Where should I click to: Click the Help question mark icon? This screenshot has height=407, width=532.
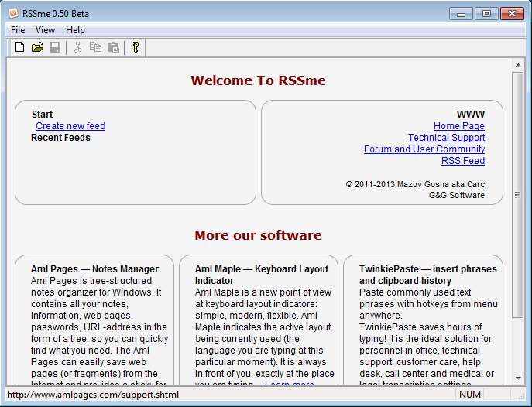click(x=136, y=48)
